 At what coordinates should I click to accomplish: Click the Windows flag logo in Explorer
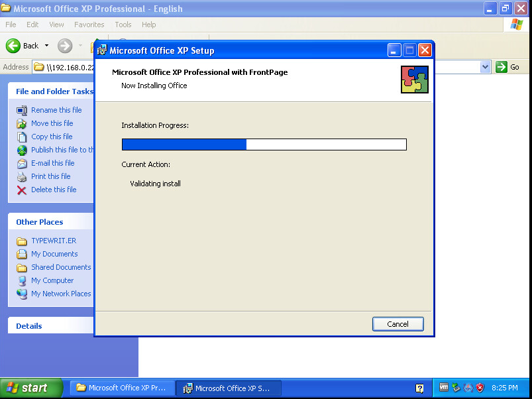tap(516, 25)
